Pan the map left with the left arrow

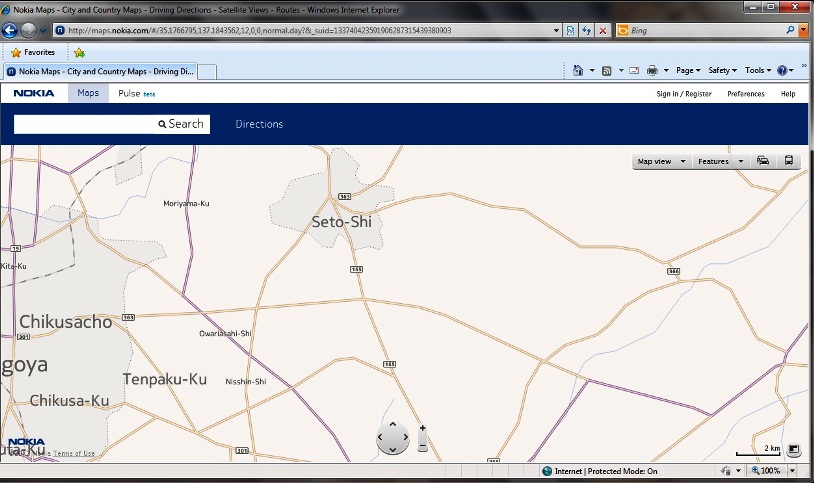click(381, 437)
